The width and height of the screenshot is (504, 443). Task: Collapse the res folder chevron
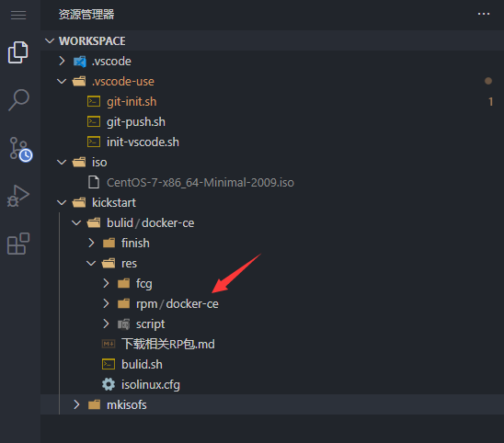91,264
